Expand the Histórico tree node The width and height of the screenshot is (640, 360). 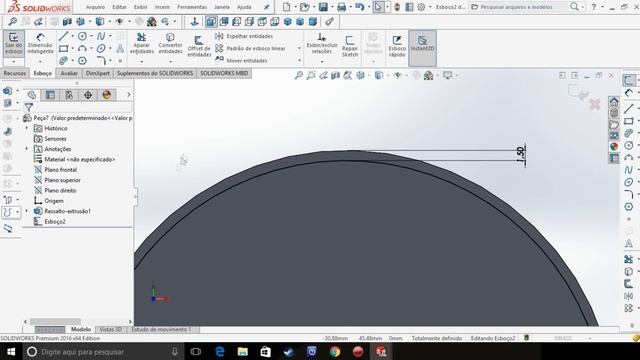tap(27, 128)
